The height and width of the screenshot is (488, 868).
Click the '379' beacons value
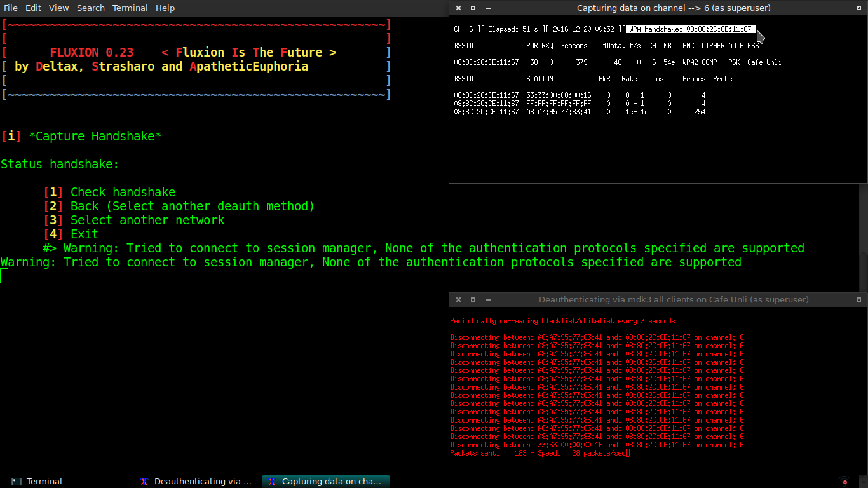coord(581,62)
